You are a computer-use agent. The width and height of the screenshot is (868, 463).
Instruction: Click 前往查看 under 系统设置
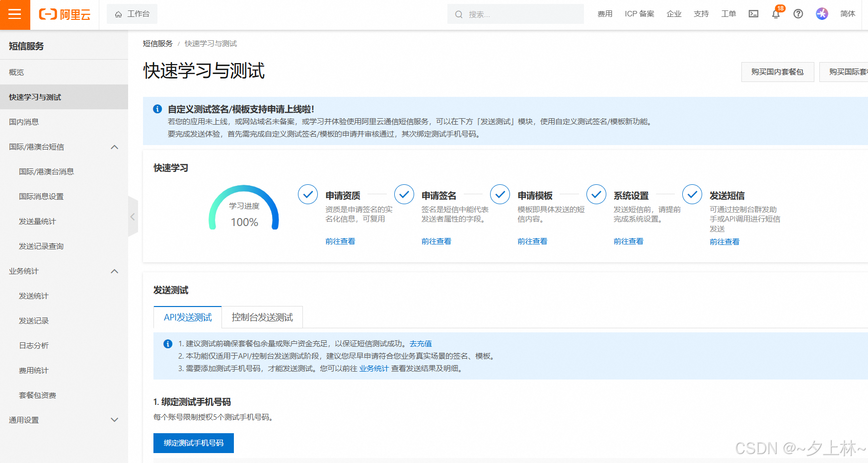pos(629,241)
